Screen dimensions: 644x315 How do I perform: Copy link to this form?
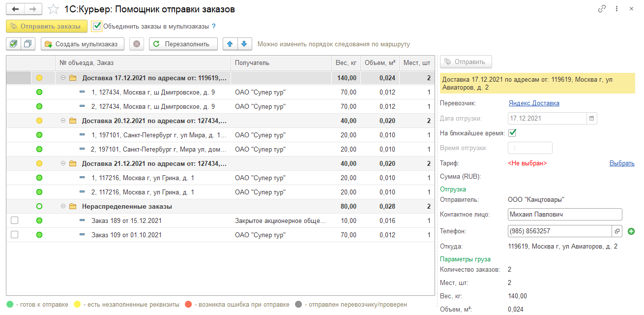[602, 9]
